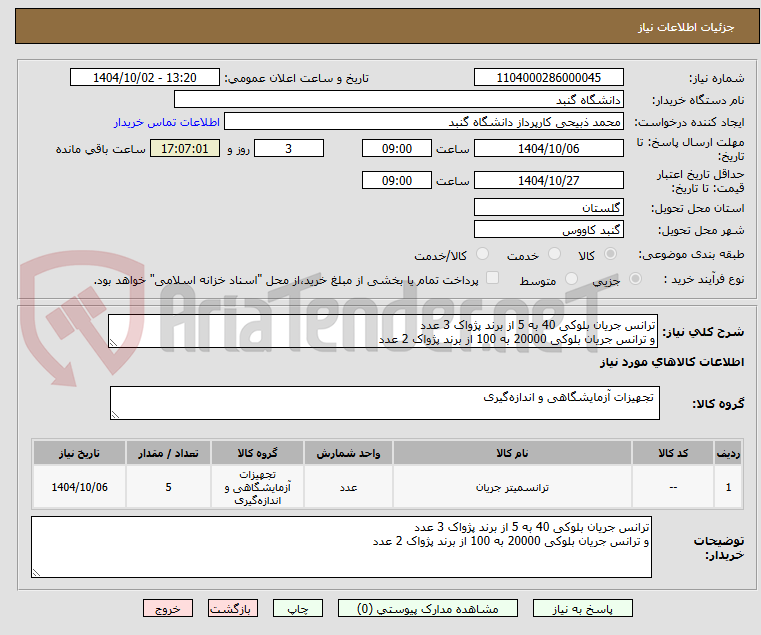Click the response deadline date 1404/10/06

pyautogui.click(x=548, y=149)
